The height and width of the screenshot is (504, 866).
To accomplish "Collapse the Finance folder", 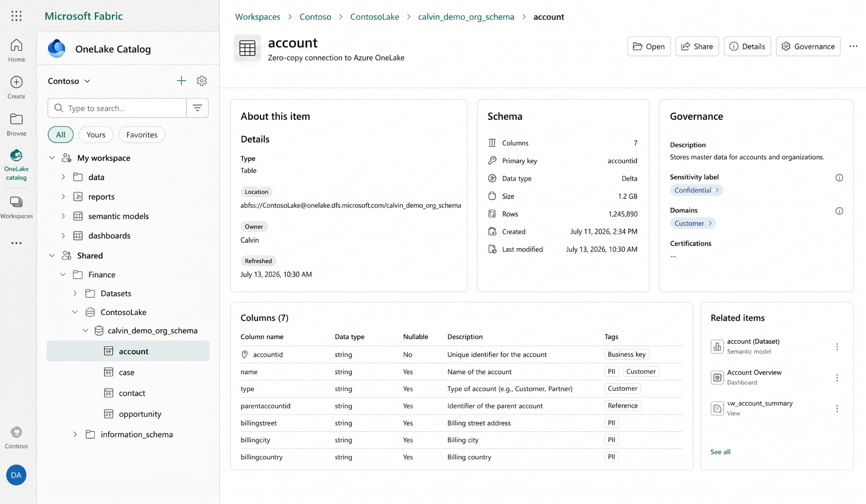I will pyautogui.click(x=63, y=274).
